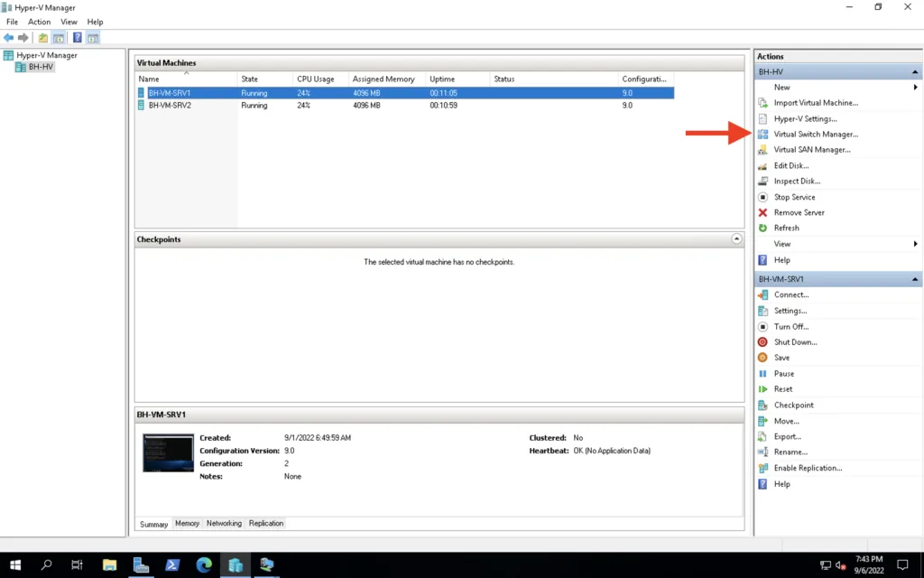The image size is (924, 578).
Task: Click the Back arrow toolbar icon
Action: point(8,38)
